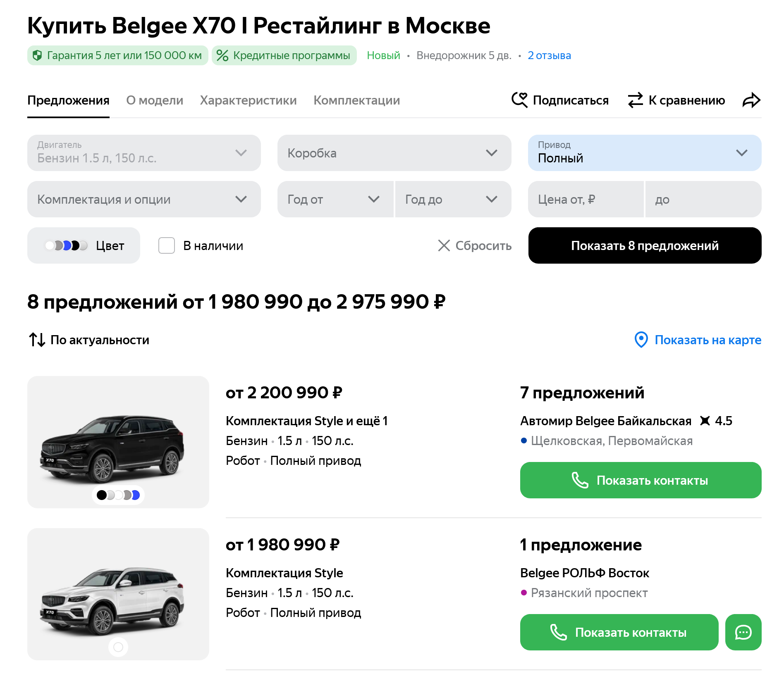Open the Цвет color filter
This screenshot has height=681, width=784.
point(84,245)
